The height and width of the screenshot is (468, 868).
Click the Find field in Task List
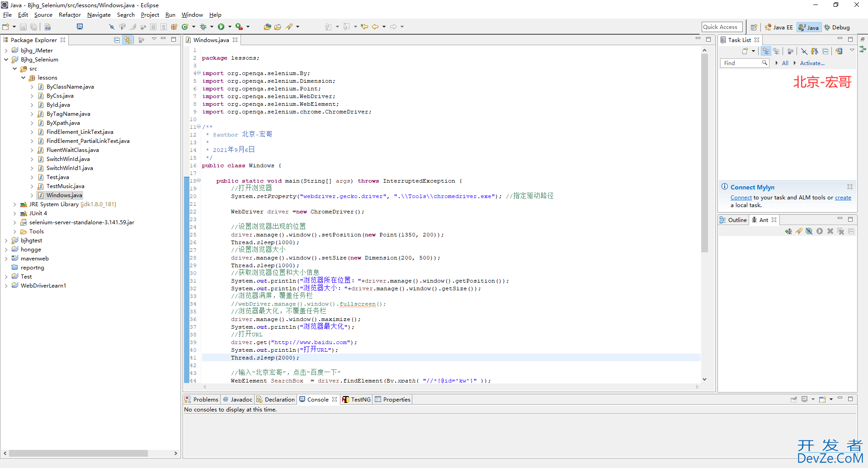(744, 63)
